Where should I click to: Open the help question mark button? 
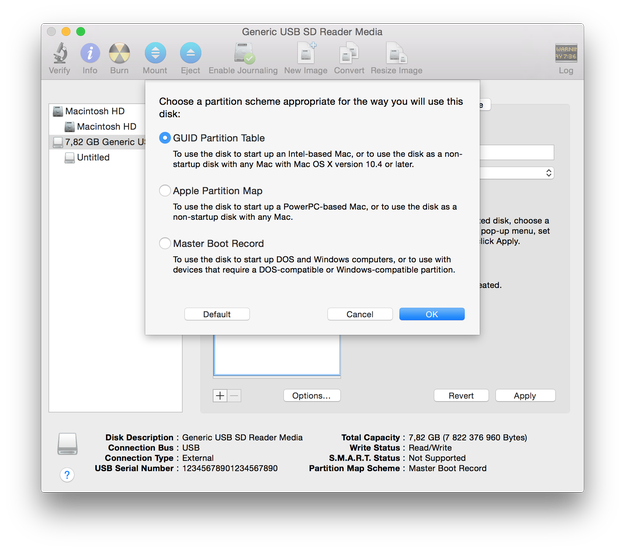coord(67,475)
